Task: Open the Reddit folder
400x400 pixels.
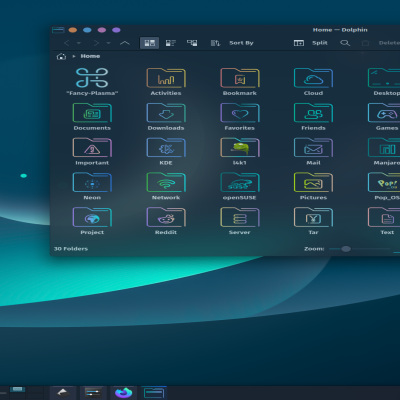Action: [x=166, y=221]
